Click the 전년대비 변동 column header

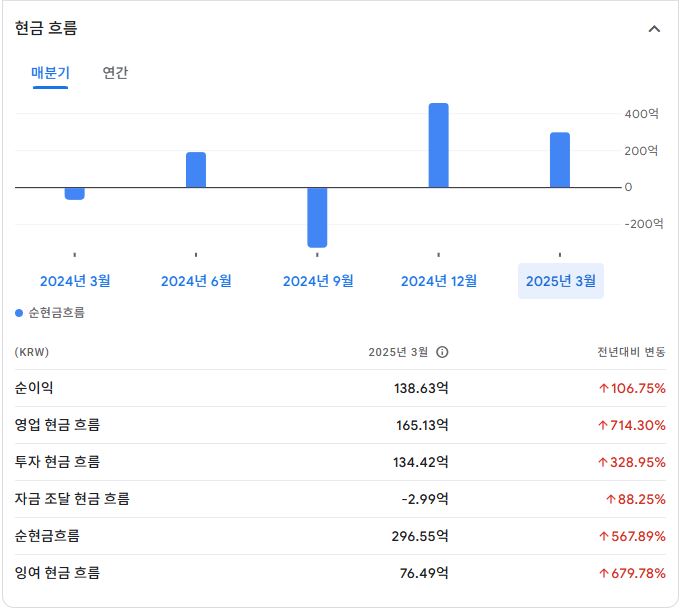631,352
